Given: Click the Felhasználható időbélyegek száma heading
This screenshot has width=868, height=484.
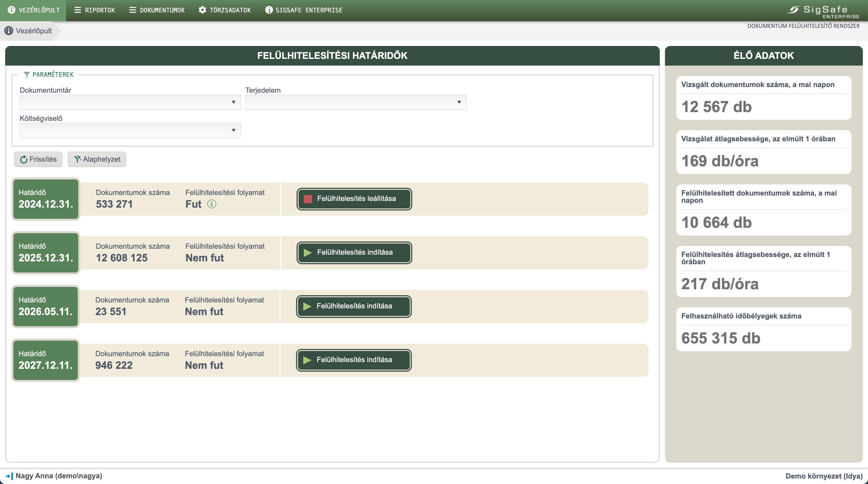Looking at the screenshot, I should tap(741, 316).
